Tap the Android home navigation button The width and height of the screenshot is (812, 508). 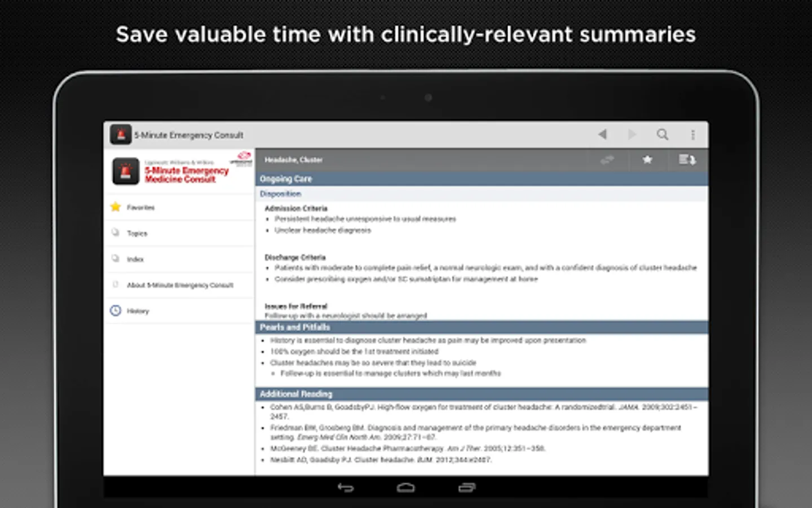[x=406, y=488]
